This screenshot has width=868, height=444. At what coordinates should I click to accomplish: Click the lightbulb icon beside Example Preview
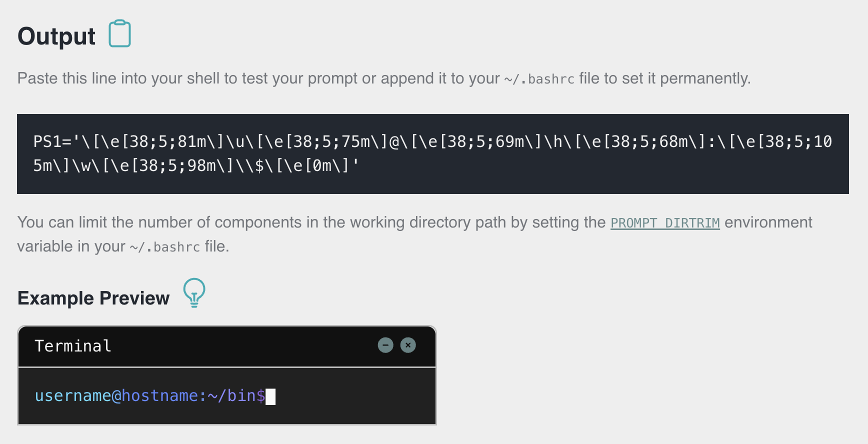tap(194, 292)
